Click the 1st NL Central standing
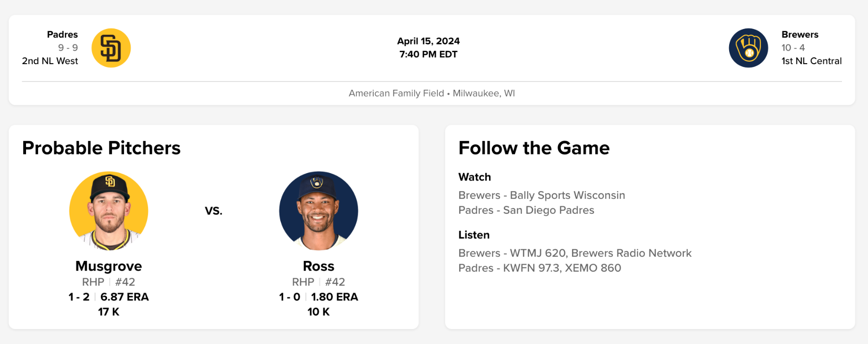The width and height of the screenshot is (868, 344). [x=811, y=61]
